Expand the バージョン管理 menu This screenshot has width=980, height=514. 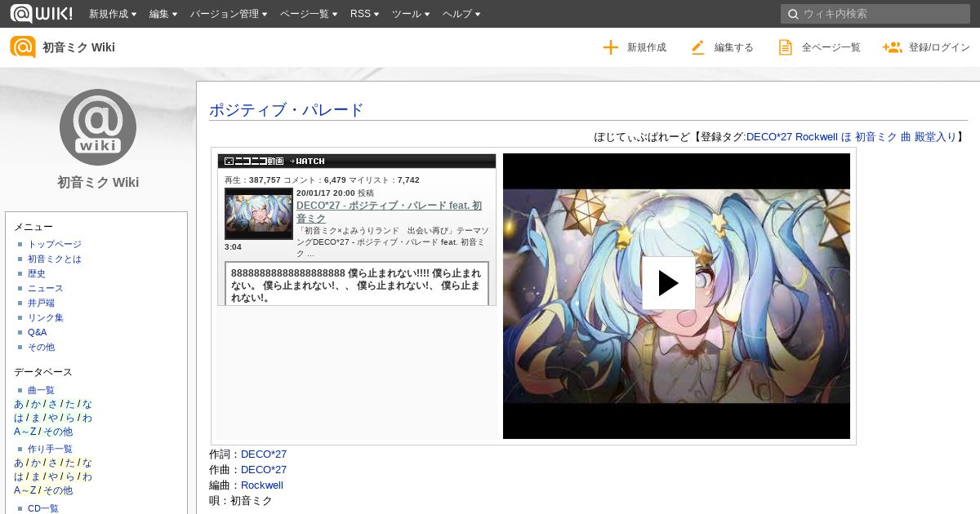[x=229, y=14]
